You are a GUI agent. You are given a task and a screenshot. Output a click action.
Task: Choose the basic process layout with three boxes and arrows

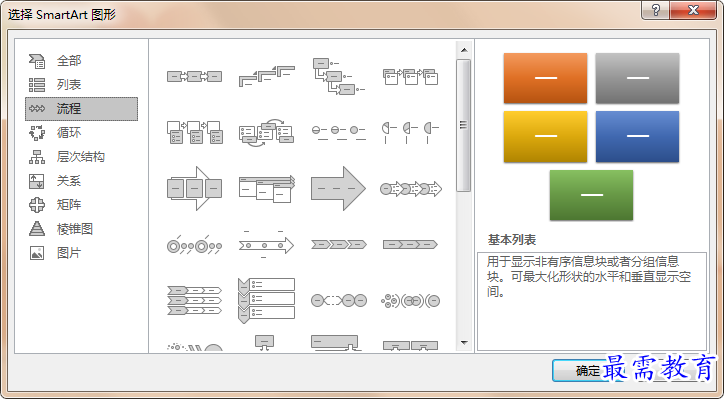[x=194, y=76]
